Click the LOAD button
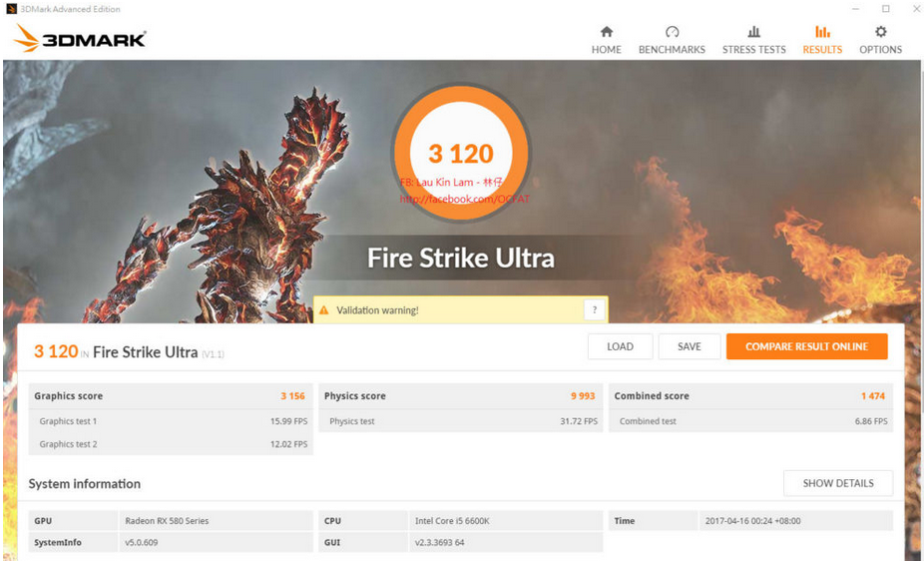The image size is (924, 561). (620, 346)
